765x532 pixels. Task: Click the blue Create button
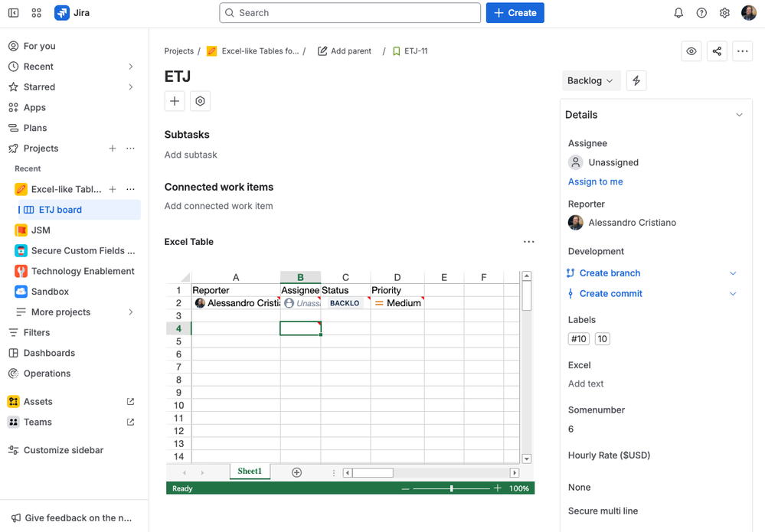(x=515, y=13)
